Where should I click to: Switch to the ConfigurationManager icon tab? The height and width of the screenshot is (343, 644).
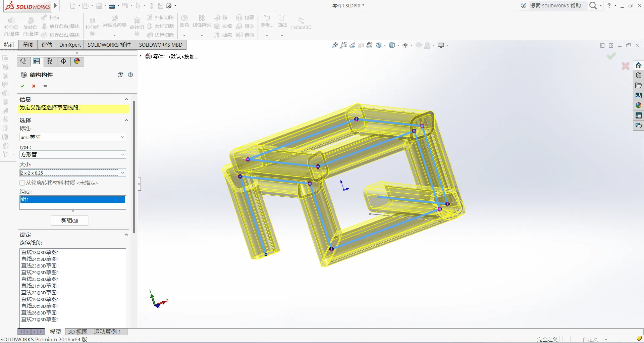[x=50, y=61]
